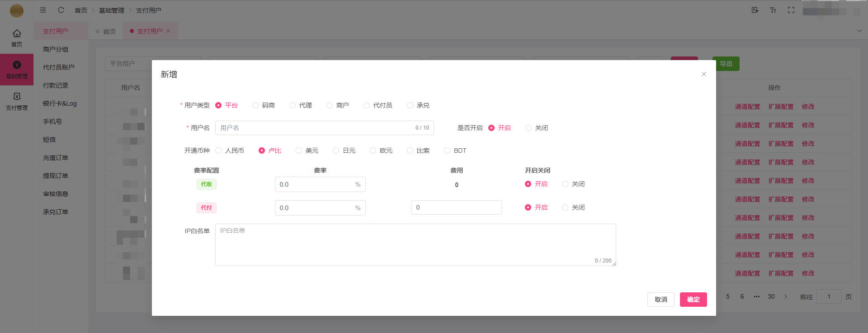
Task: Click the sidebar collapse menu icon
Action: [x=43, y=10]
